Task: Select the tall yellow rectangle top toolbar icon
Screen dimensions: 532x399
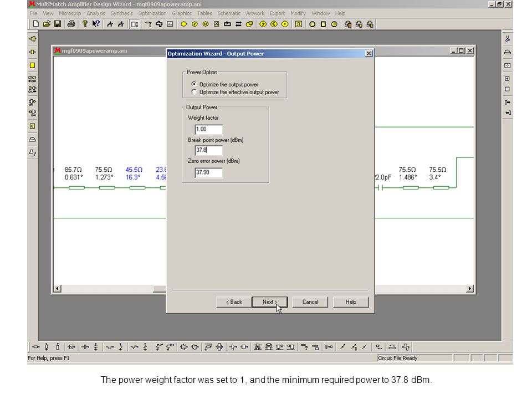Action: click(x=323, y=24)
